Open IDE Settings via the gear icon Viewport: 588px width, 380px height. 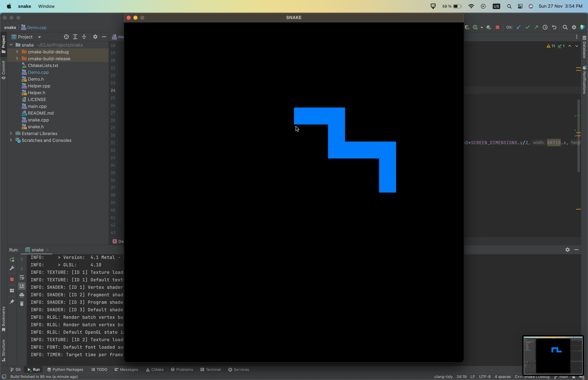pyautogui.click(x=574, y=27)
